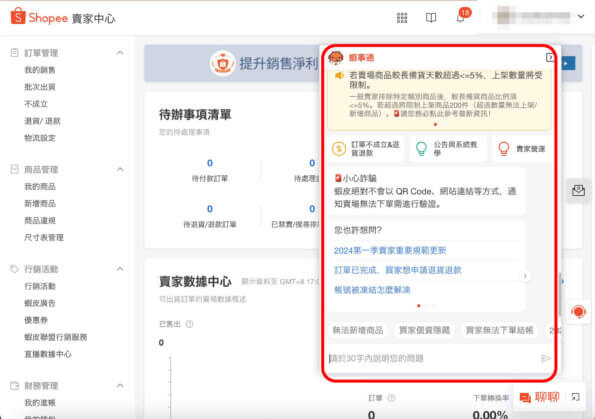Open 物流設定 in the sidebar
The width and height of the screenshot is (595, 419).
(x=40, y=138)
